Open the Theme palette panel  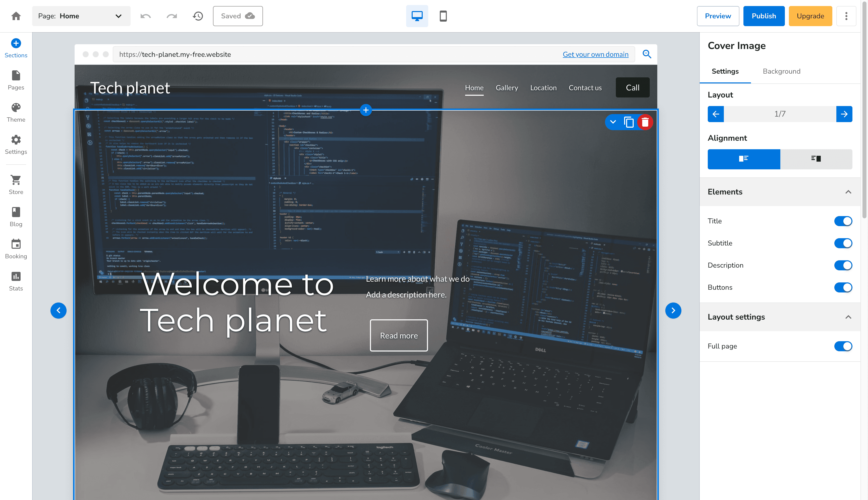pos(16,113)
